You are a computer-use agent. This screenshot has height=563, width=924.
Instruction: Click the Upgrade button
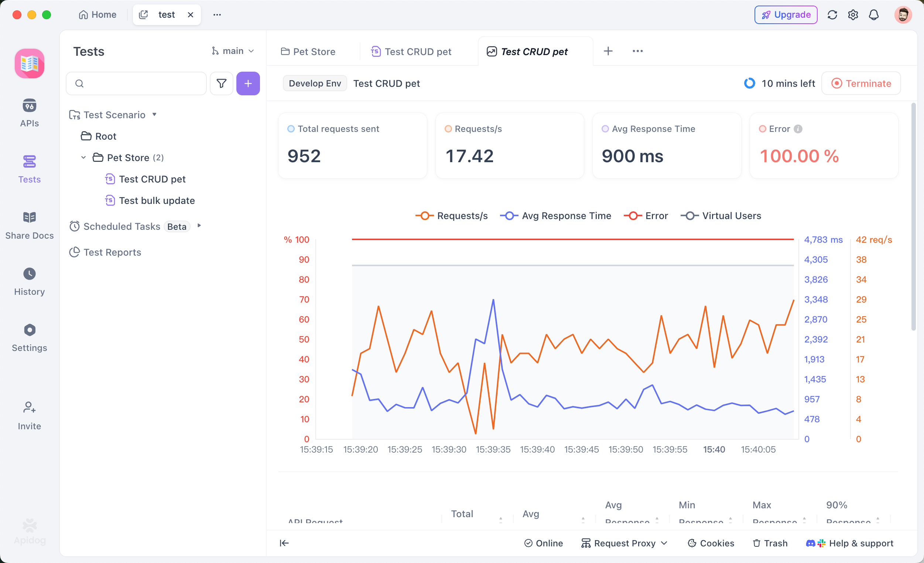786,15
